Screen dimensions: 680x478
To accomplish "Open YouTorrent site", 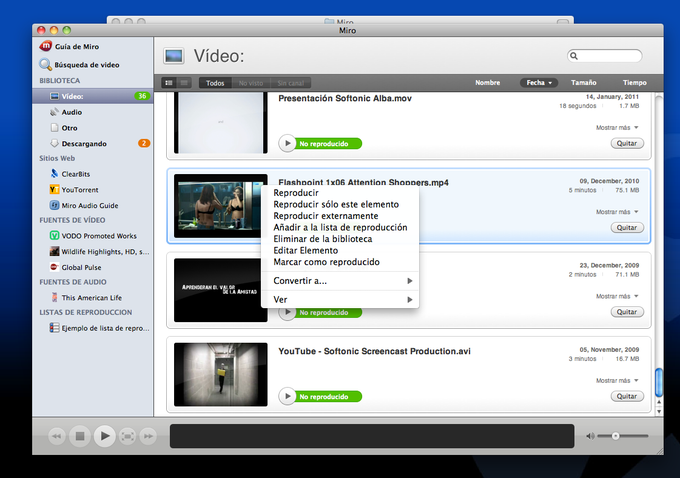I will (x=74, y=190).
